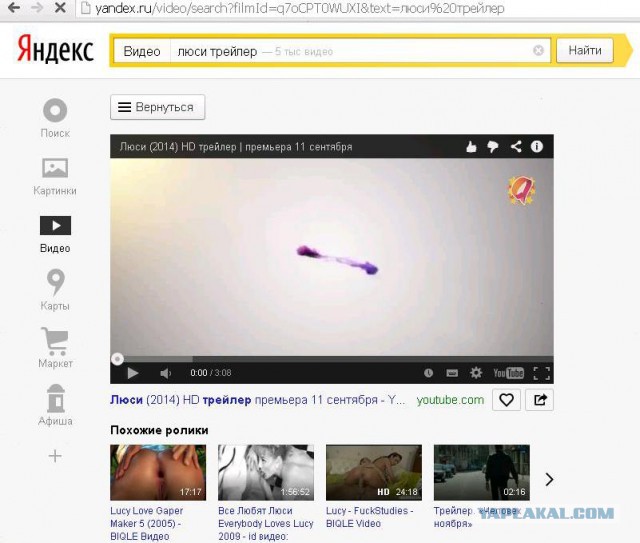This screenshot has height=543, width=640.
Task: Add more services with plus icon
Action: pos(55,456)
